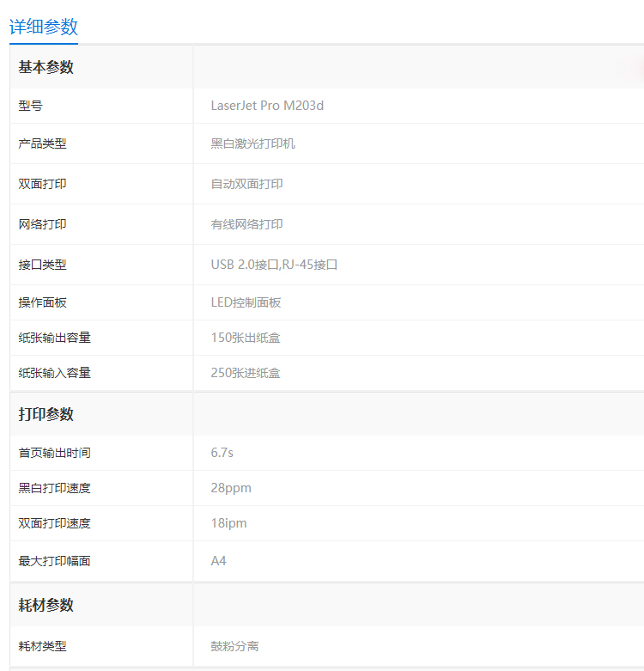This screenshot has width=644, height=671.
Task: Select the LaserJet Pro M203d model value
Action: [267, 106]
